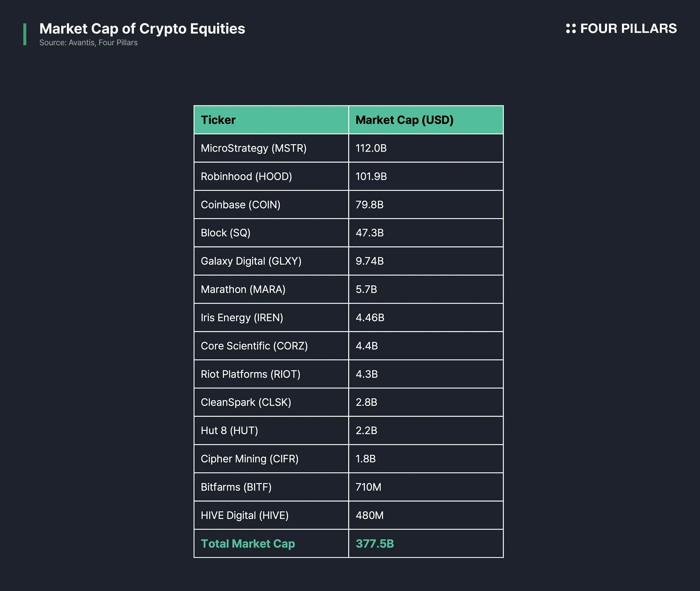Image resolution: width=700 pixels, height=591 pixels.
Task: Select the 'Market Cap of Crypto Equities' title
Action: coord(142,28)
